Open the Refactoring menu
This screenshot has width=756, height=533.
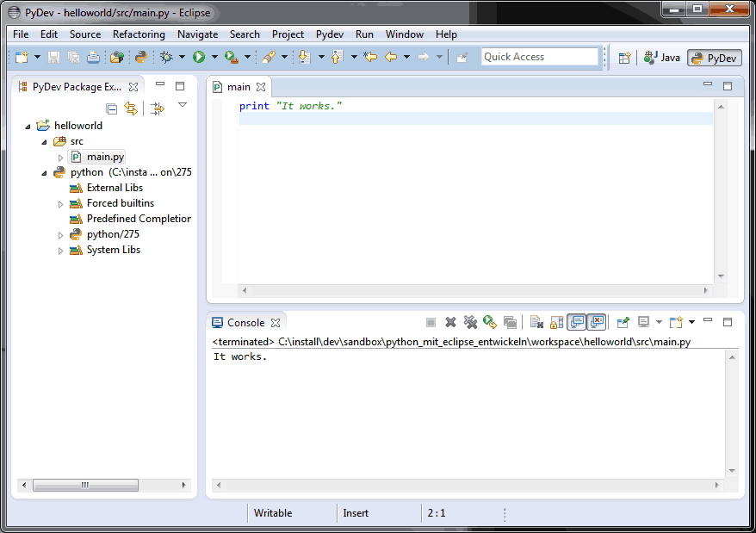tap(139, 34)
